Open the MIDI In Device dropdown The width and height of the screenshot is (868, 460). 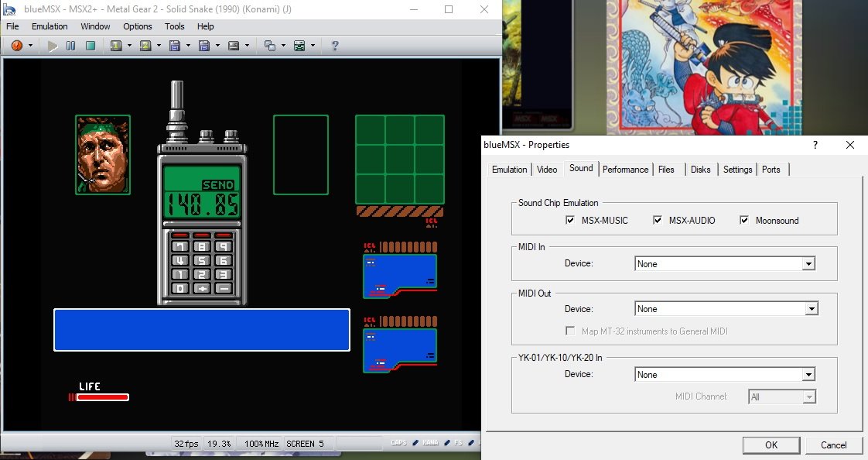coord(808,264)
